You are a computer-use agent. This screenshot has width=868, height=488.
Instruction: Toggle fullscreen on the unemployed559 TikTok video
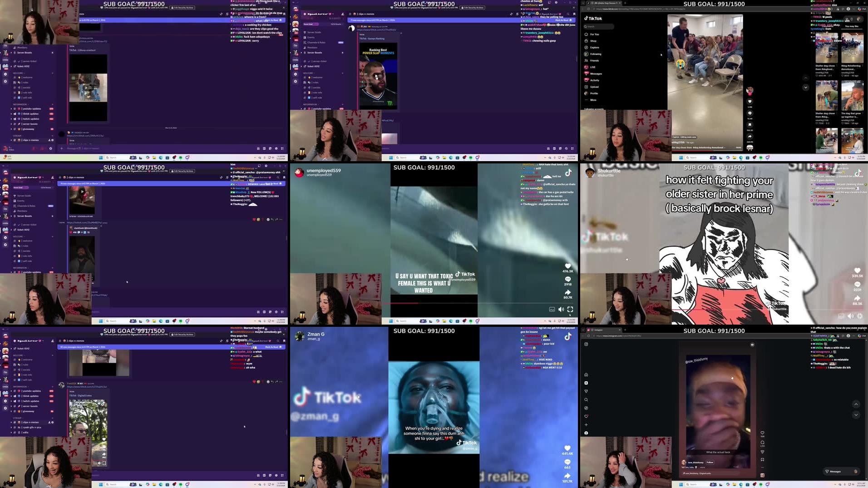click(x=571, y=309)
